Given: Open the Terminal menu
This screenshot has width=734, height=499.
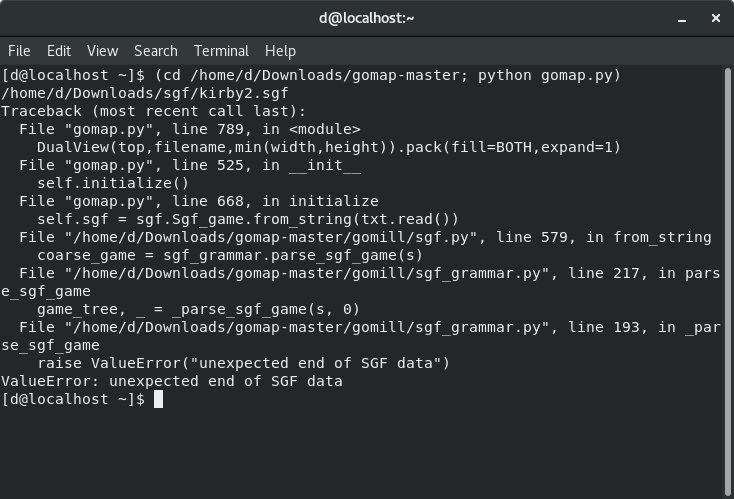Looking at the screenshot, I should [x=221, y=51].
